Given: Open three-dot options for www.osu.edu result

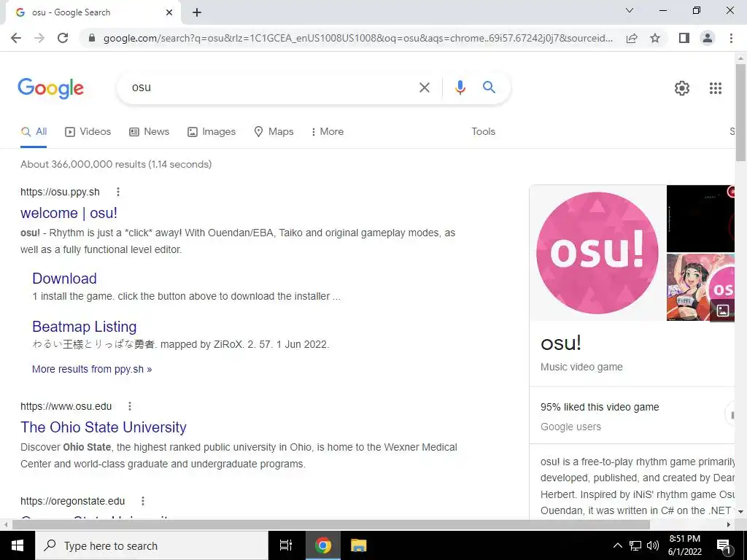Looking at the screenshot, I should pos(130,406).
